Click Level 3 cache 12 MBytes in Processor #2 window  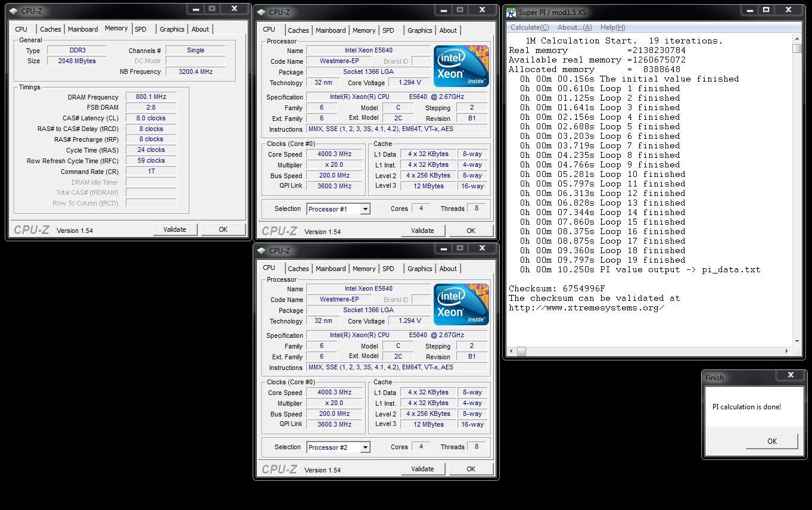[429, 424]
